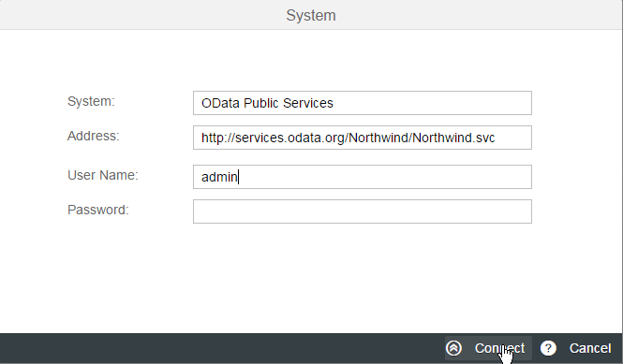This screenshot has height=364, width=623.
Task: Click on "Northwind.svc" in the address
Action: (x=453, y=138)
